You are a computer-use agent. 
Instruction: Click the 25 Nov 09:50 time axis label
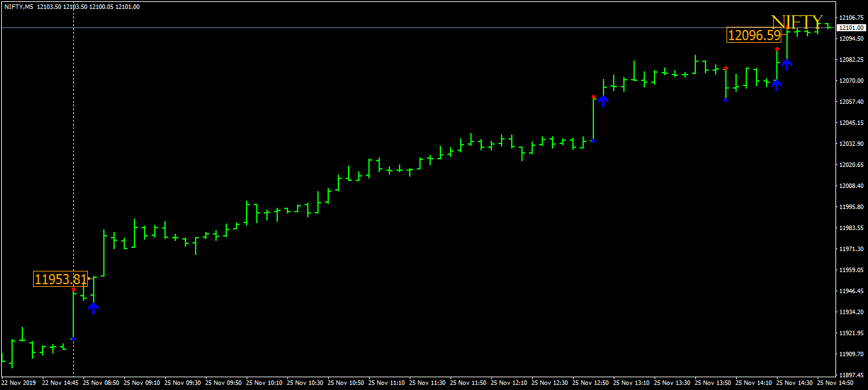(x=224, y=384)
